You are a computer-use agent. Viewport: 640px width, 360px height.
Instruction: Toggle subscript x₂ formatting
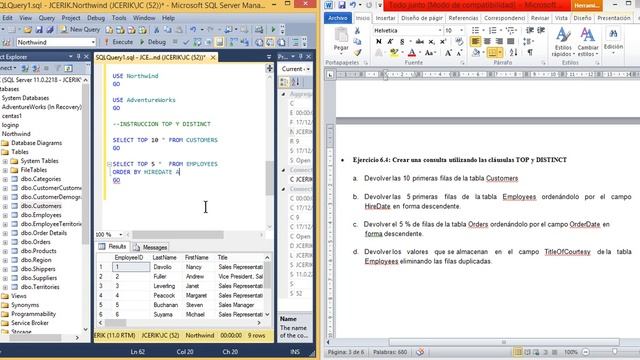[x=431, y=41]
